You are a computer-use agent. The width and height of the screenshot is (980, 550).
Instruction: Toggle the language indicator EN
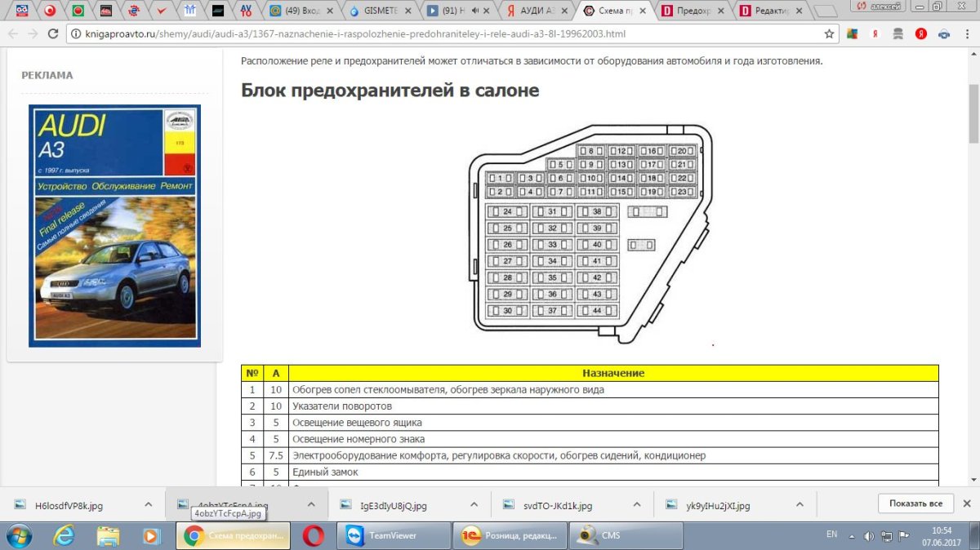click(833, 536)
